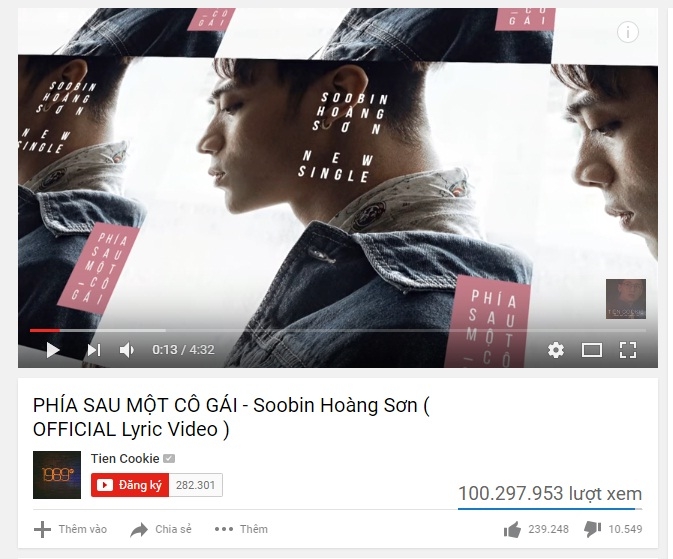Click the video title text
The height and width of the screenshot is (559, 673).
[x=231, y=417]
